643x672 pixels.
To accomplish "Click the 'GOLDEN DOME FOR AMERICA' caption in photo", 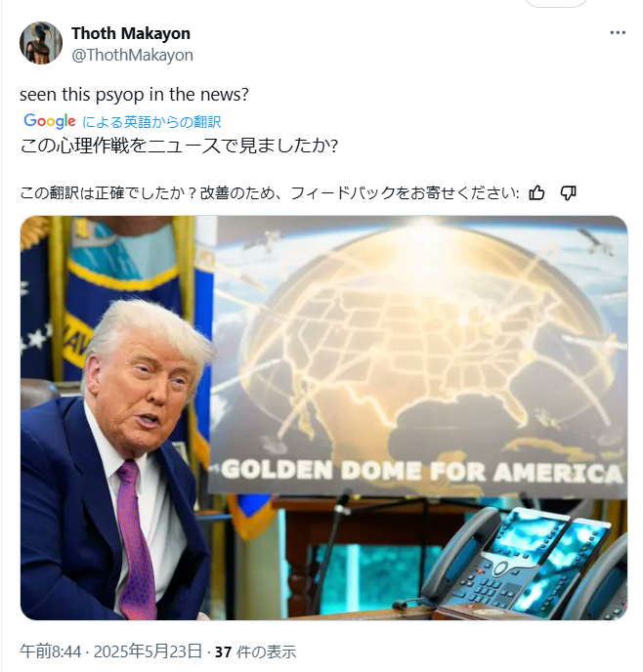I will point(422,471).
